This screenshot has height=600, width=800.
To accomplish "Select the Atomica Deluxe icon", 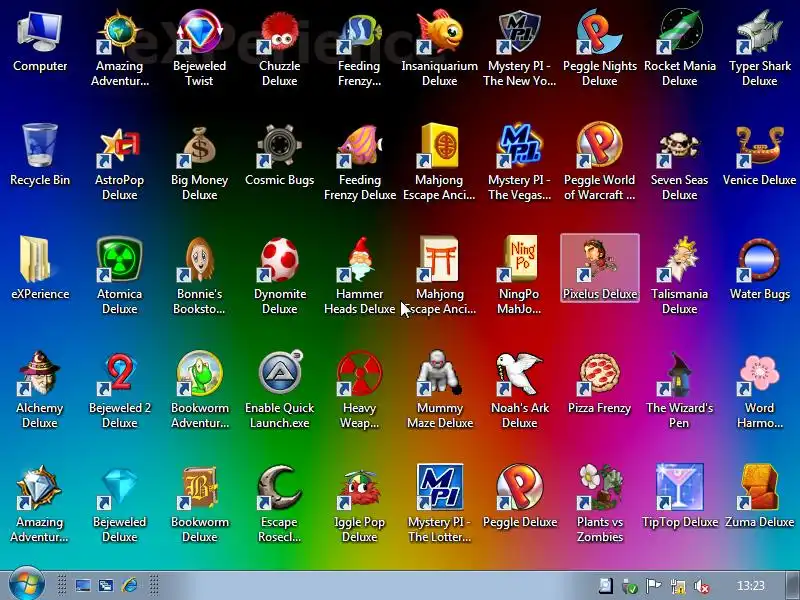I will tap(119, 276).
